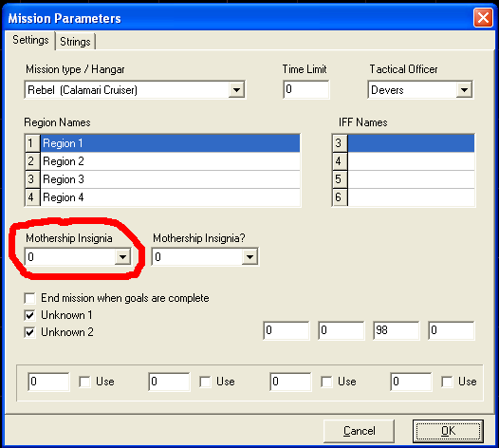Click the fourth input field in bottom group
Screen dimensions: 499x448
pyautogui.click(x=411, y=382)
